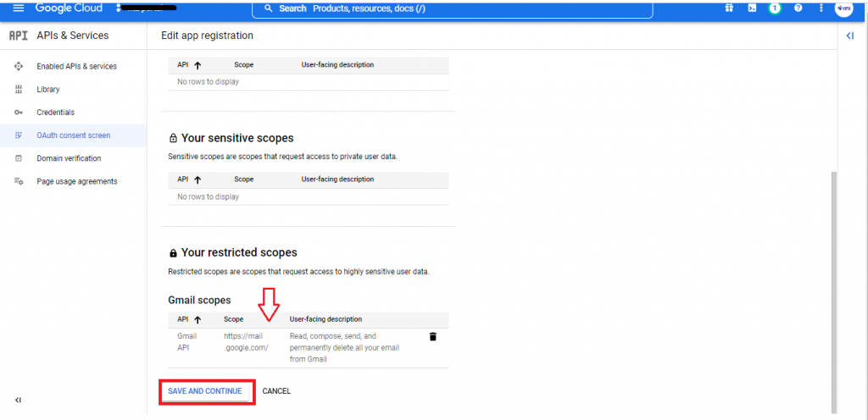This screenshot has height=420, width=868.
Task: Click the page vertical scrollbar
Action: click(834, 292)
